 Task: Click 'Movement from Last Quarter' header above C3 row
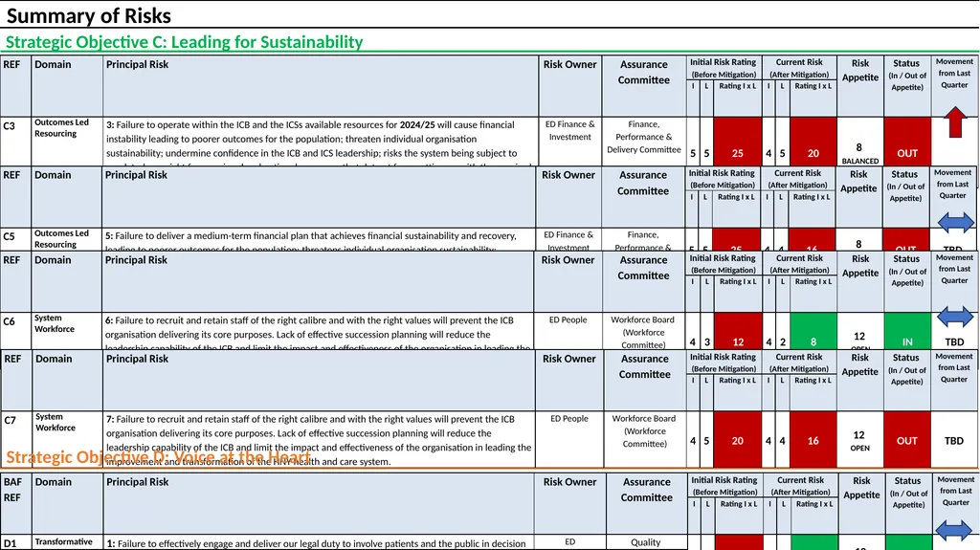pos(954,73)
